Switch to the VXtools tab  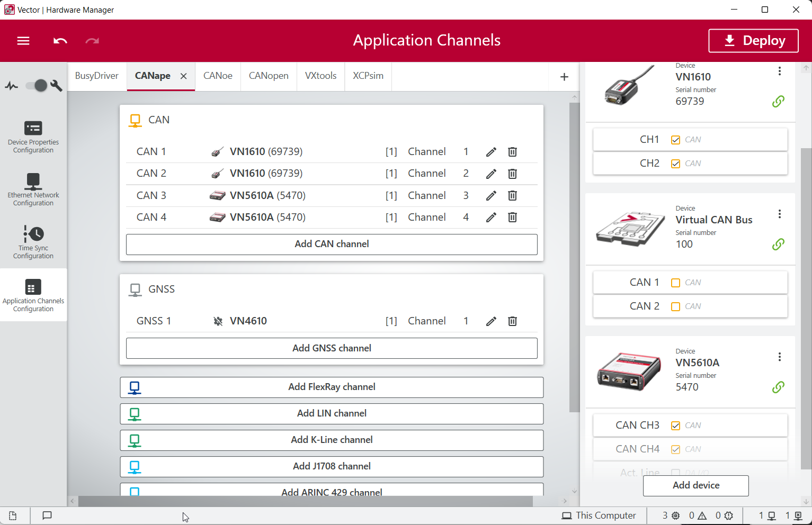pyautogui.click(x=320, y=76)
